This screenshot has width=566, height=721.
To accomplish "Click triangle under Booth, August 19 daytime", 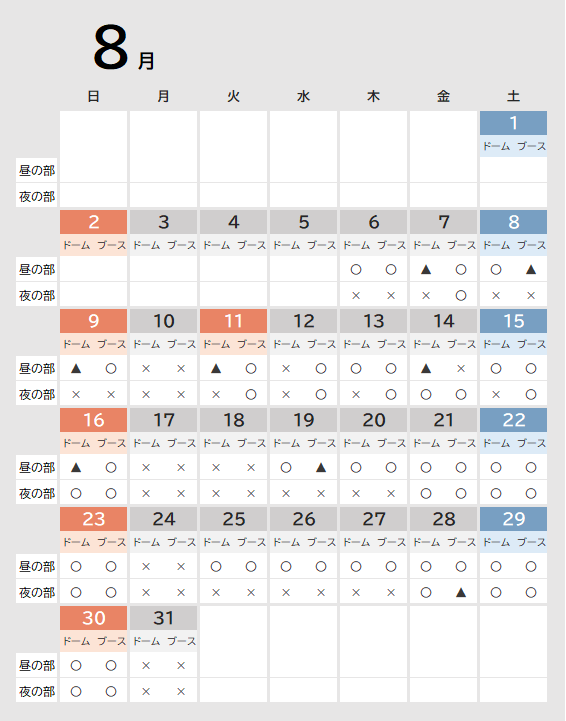I will pyautogui.click(x=321, y=468).
